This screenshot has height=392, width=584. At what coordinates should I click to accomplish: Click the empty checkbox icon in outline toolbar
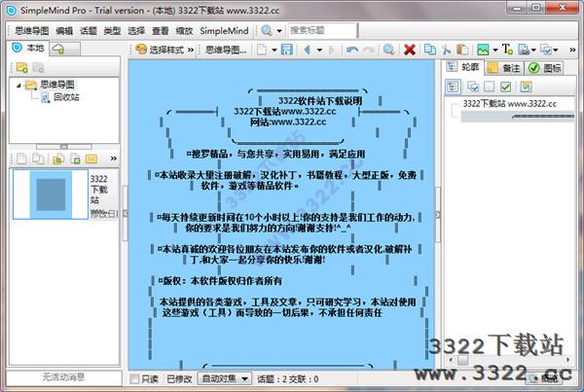[x=489, y=87]
